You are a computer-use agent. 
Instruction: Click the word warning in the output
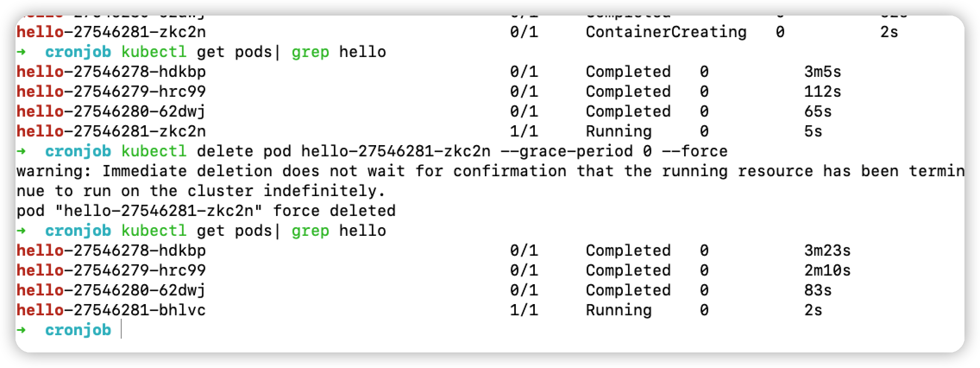point(50,171)
